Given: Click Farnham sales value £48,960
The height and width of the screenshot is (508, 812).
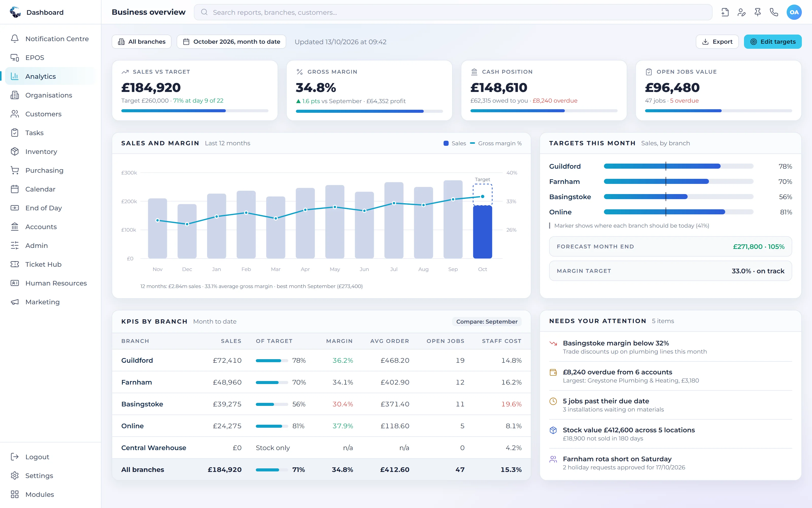Looking at the screenshot, I should 227,382.
